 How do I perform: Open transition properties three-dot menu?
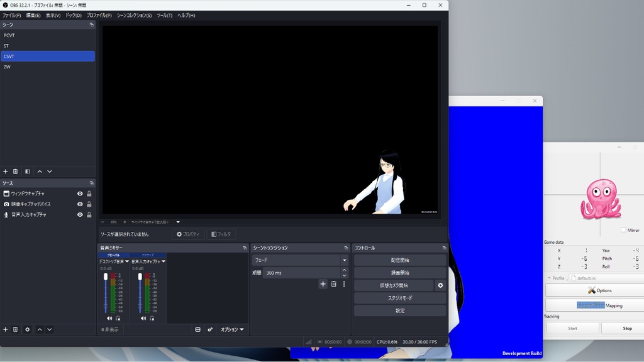344,284
